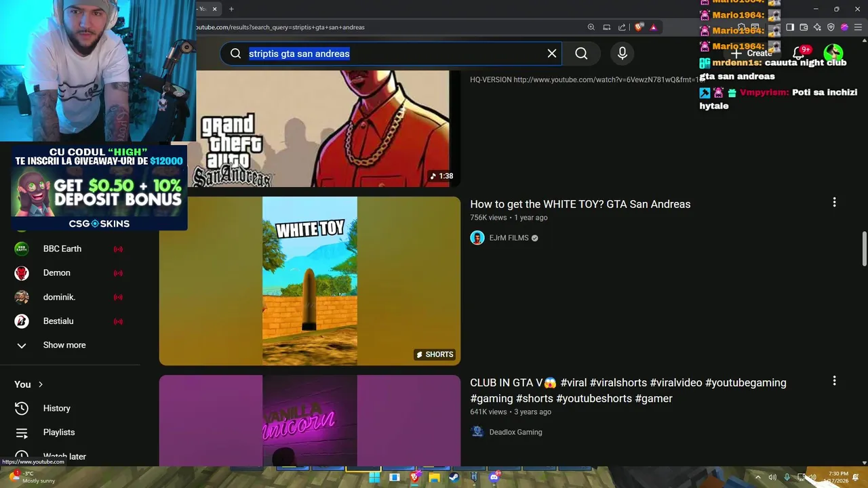The image size is (868, 488).
Task: Open Brave Rewards triangle icon
Action: pyautogui.click(x=653, y=27)
